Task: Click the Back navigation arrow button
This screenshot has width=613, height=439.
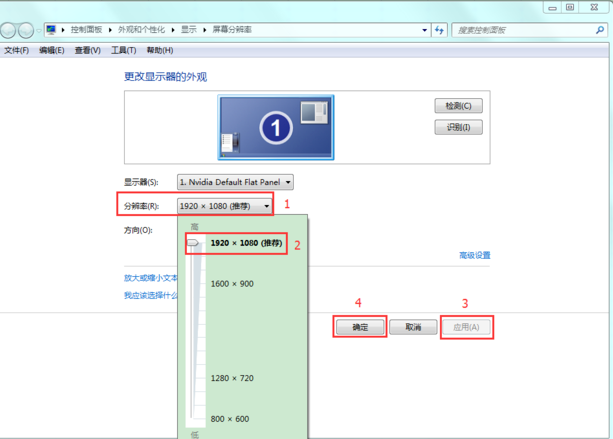Action: (x=8, y=30)
